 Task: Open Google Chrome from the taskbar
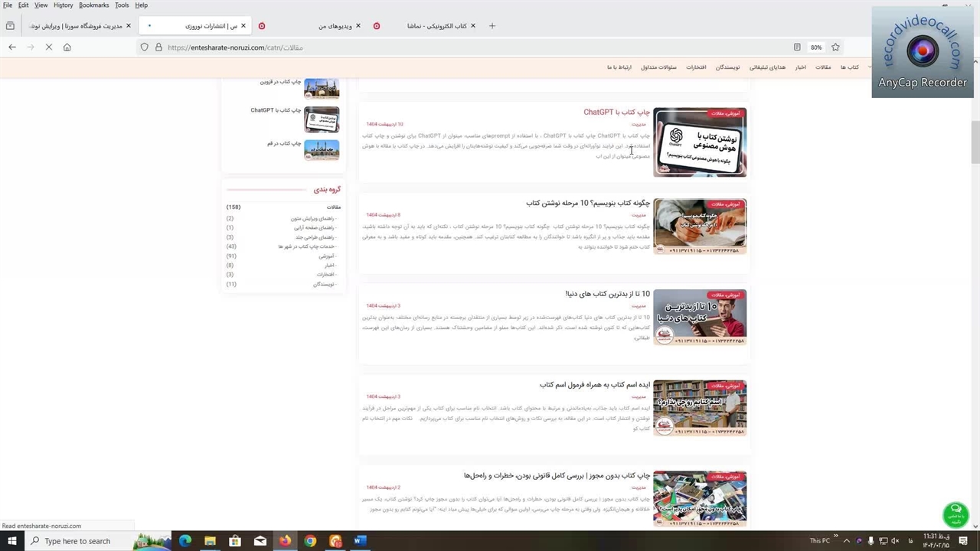pyautogui.click(x=310, y=541)
